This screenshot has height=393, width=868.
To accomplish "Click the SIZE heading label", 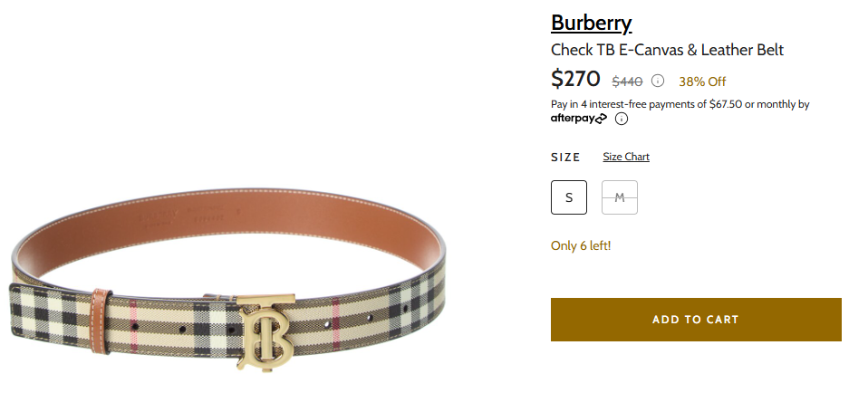I will point(565,158).
